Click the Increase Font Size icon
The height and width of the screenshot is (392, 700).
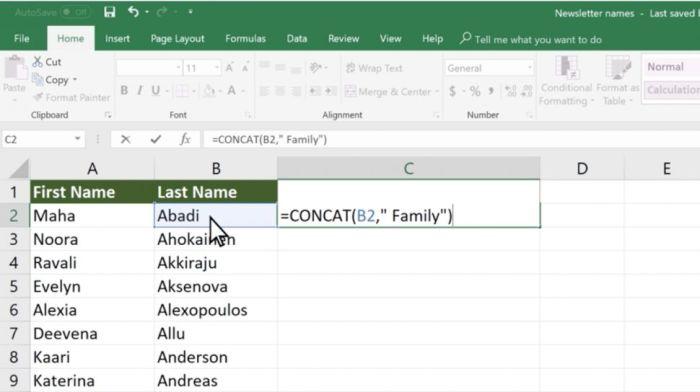pos(229,68)
